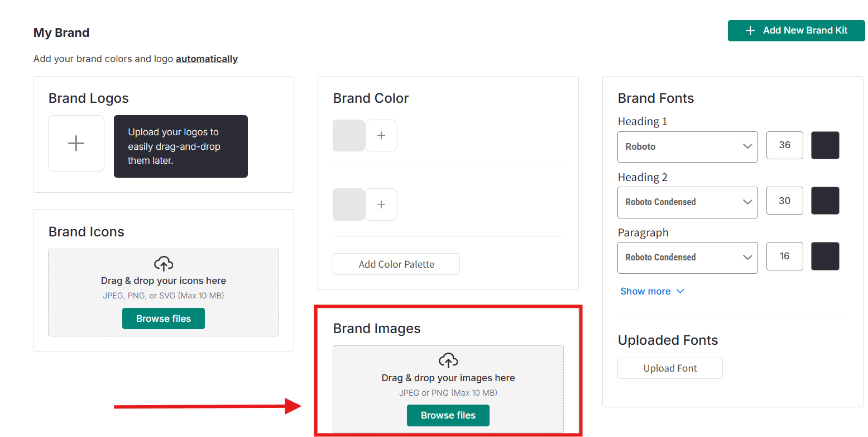Click Browse files under Brand Images
This screenshot has height=437, width=868.
pos(448,415)
